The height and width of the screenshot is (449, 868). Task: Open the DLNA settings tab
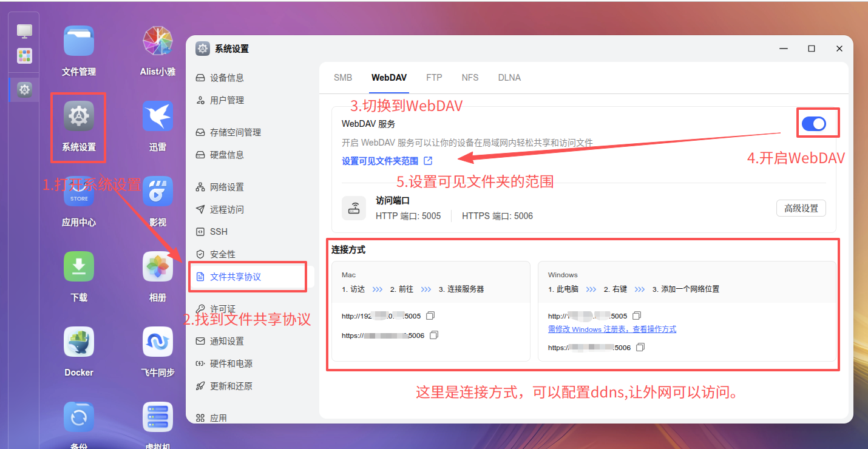pos(509,77)
